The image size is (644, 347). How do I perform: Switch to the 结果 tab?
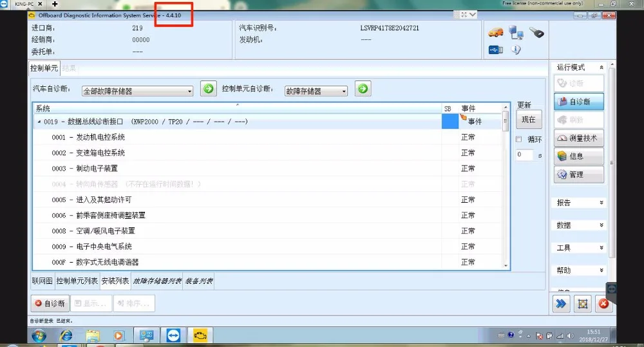[69, 69]
